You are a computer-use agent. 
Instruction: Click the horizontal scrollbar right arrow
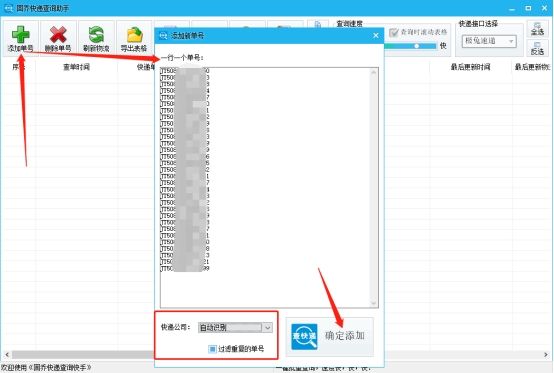click(x=546, y=354)
